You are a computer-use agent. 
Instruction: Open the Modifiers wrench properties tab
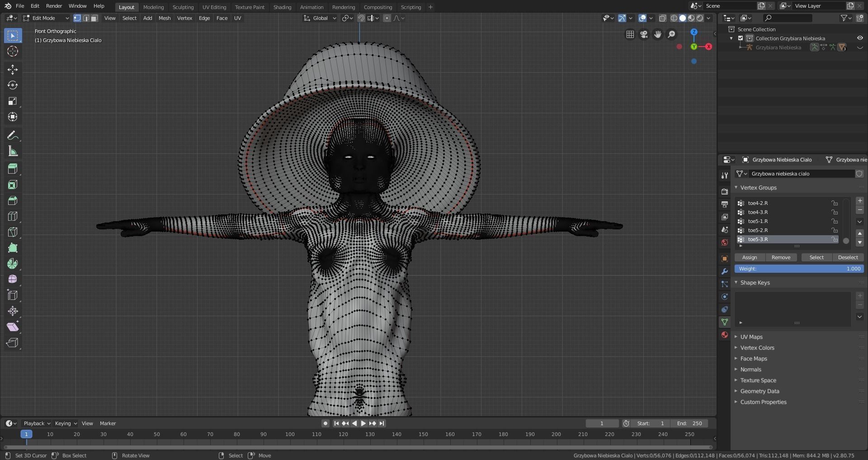click(725, 271)
